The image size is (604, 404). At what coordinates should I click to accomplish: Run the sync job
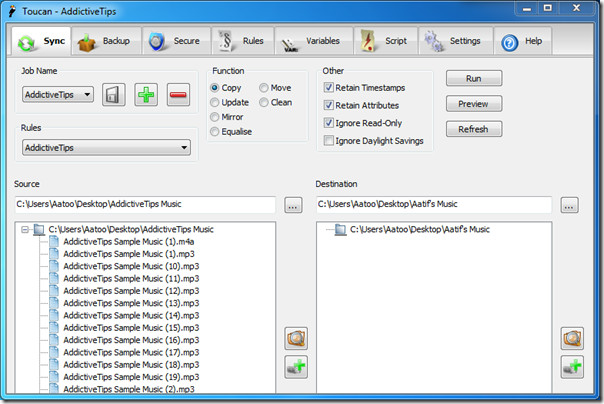pos(474,79)
